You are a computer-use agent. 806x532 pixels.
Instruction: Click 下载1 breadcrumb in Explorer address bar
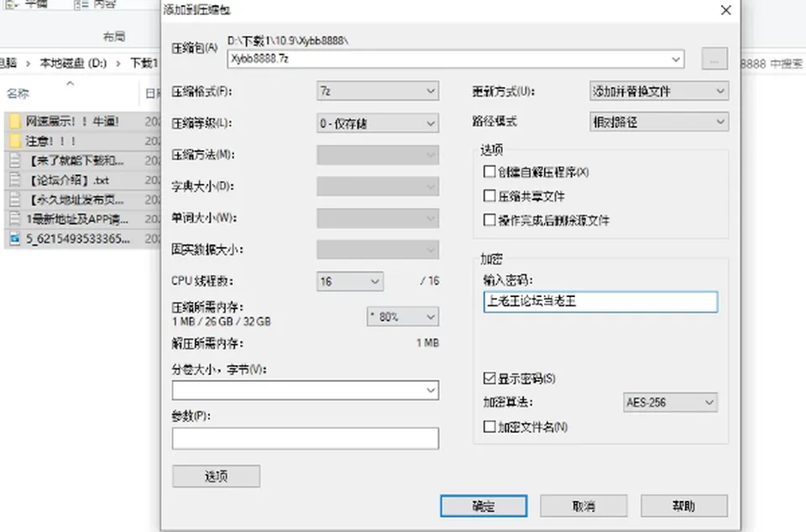tap(144, 63)
